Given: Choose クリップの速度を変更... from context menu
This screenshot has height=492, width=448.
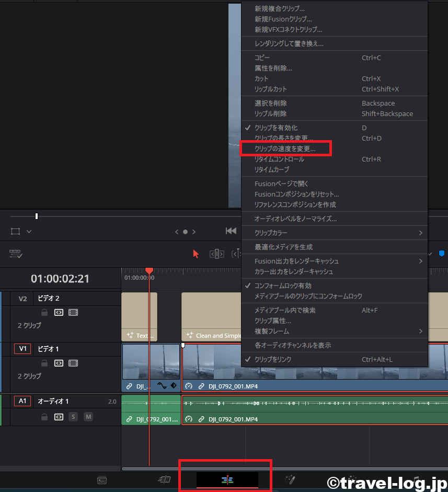Looking at the screenshot, I should point(285,148).
